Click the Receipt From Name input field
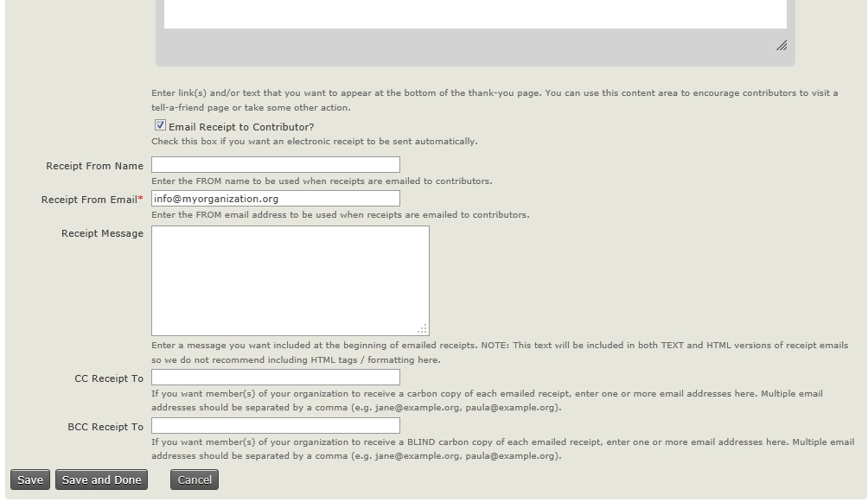 pyautogui.click(x=275, y=165)
